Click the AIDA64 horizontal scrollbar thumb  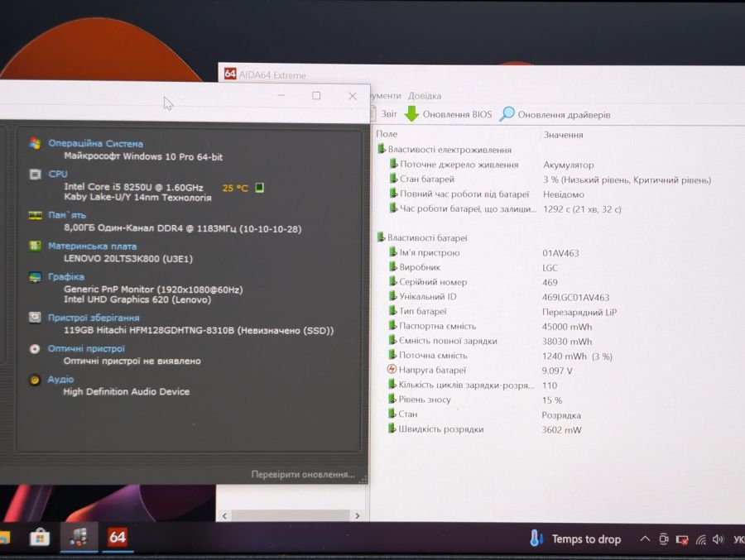[291, 515]
